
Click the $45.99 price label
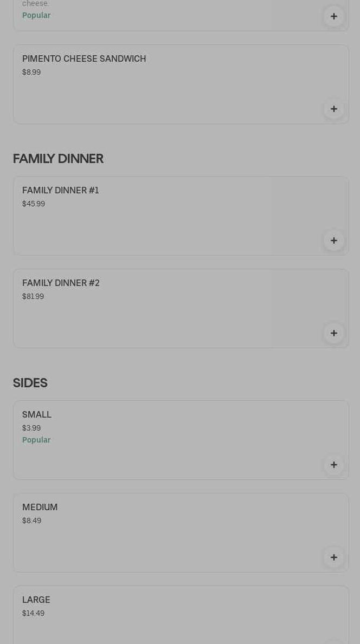pyautogui.click(x=34, y=204)
